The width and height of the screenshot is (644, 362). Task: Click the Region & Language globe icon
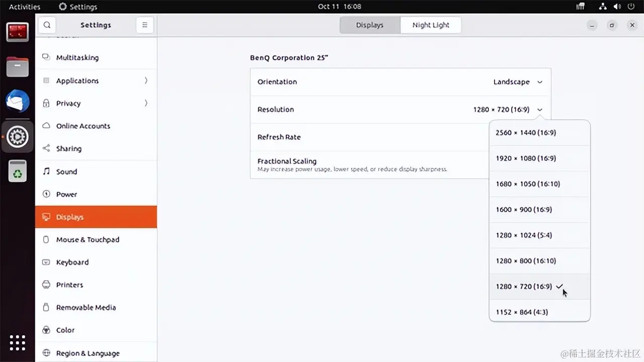point(46,353)
